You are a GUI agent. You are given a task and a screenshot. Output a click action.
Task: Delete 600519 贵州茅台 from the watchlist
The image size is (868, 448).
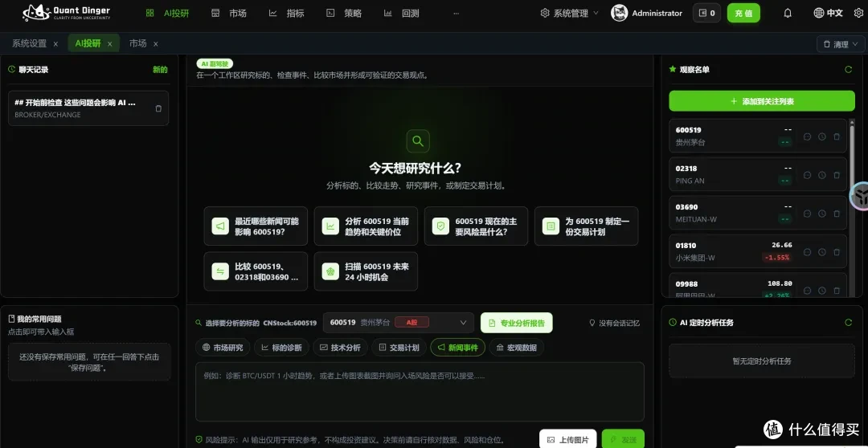coord(837,136)
